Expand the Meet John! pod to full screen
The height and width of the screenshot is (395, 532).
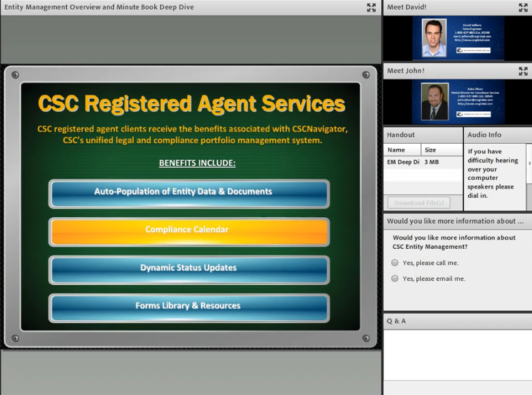pyautogui.click(x=523, y=71)
